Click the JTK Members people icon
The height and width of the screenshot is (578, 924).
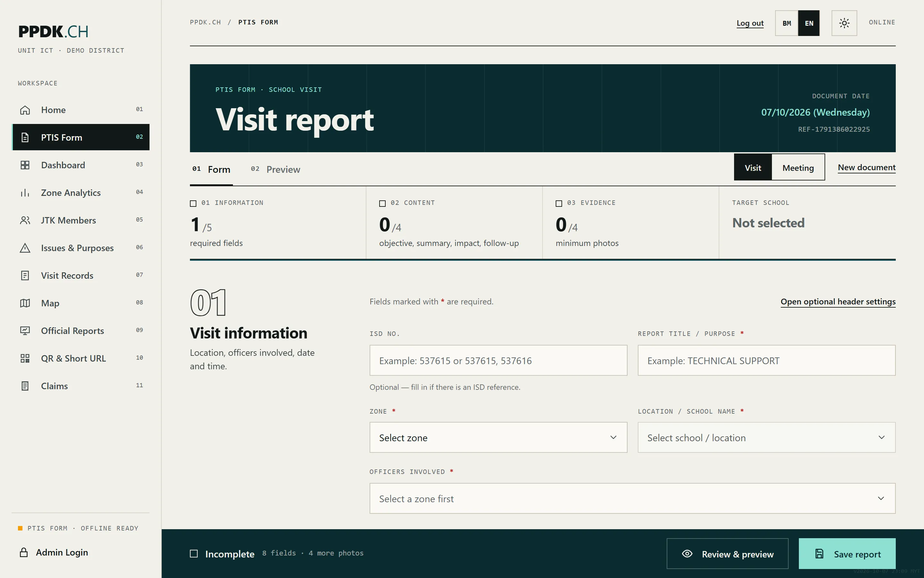click(x=25, y=221)
